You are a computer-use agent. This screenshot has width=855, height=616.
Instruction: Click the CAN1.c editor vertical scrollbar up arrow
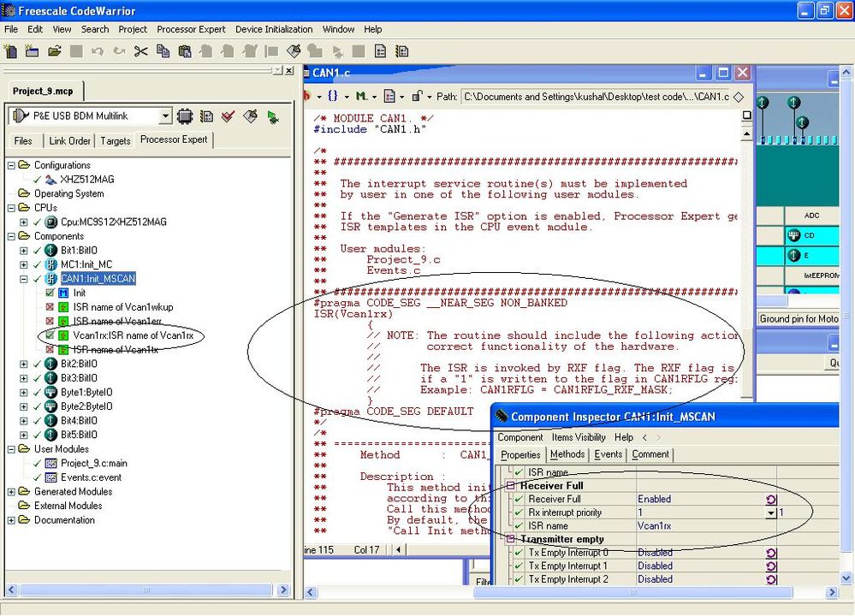pyautogui.click(x=747, y=133)
